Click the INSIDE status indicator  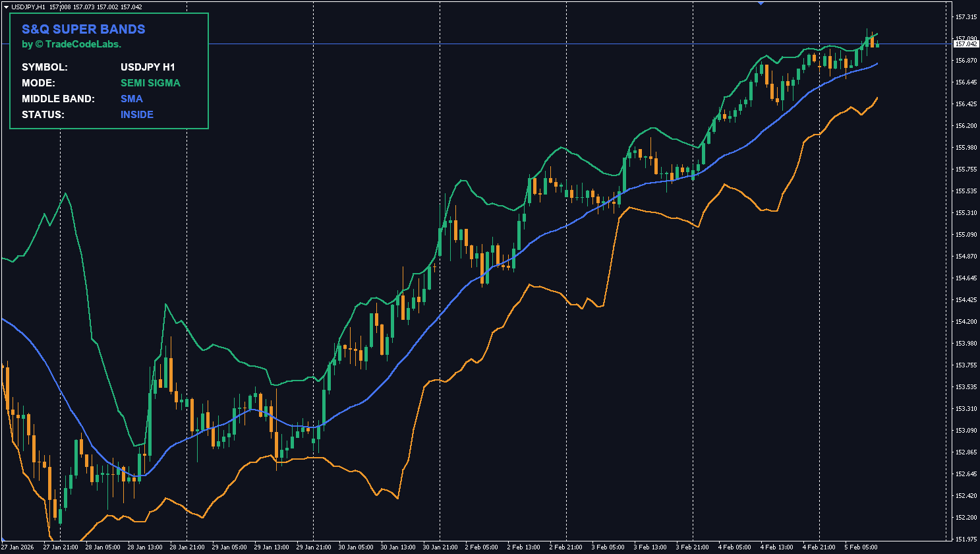137,115
